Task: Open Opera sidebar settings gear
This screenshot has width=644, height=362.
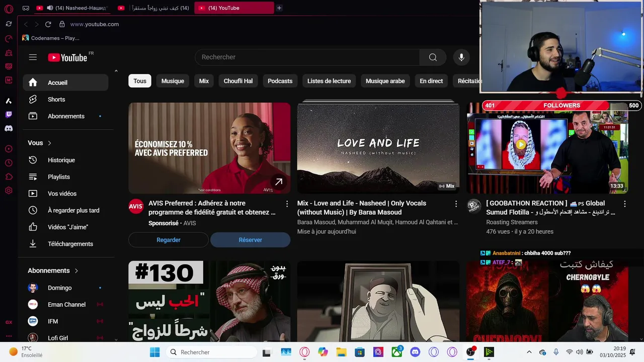Action: [9, 191]
